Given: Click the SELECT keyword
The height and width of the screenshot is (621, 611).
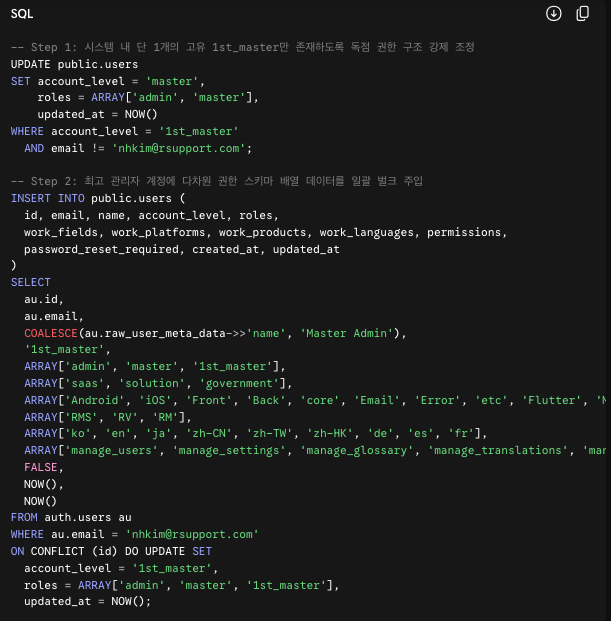Looking at the screenshot, I should click(x=30, y=282).
